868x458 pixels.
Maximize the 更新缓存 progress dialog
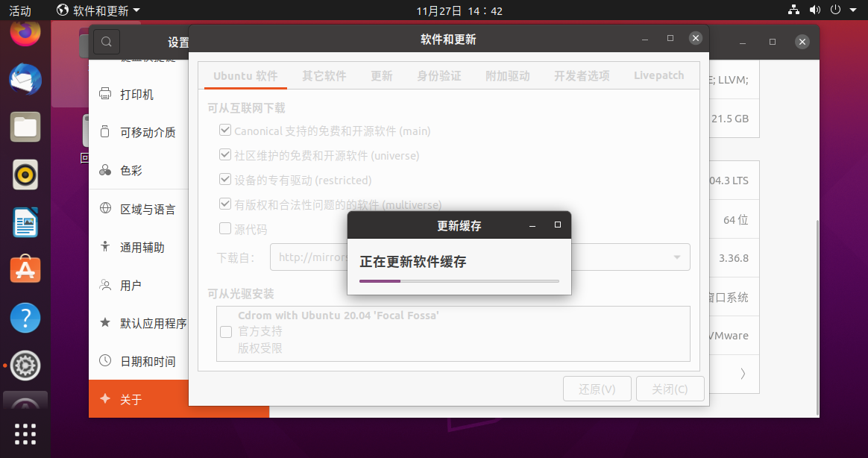(558, 225)
